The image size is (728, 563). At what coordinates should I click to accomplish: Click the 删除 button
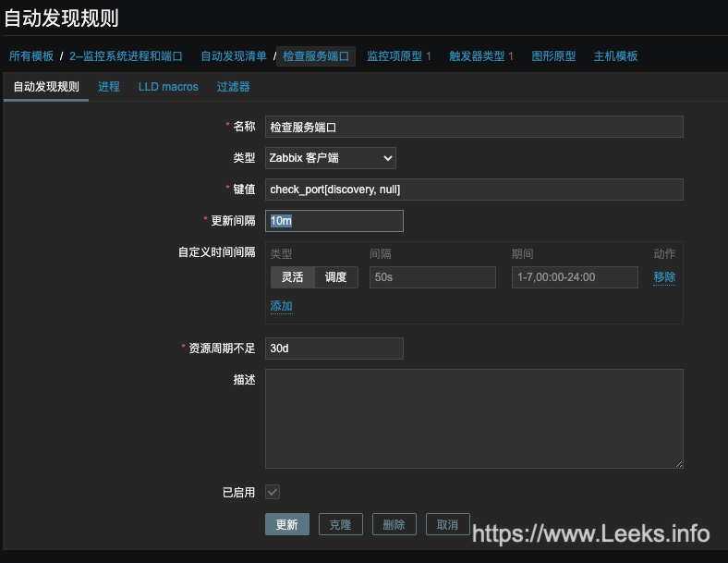click(394, 524)
